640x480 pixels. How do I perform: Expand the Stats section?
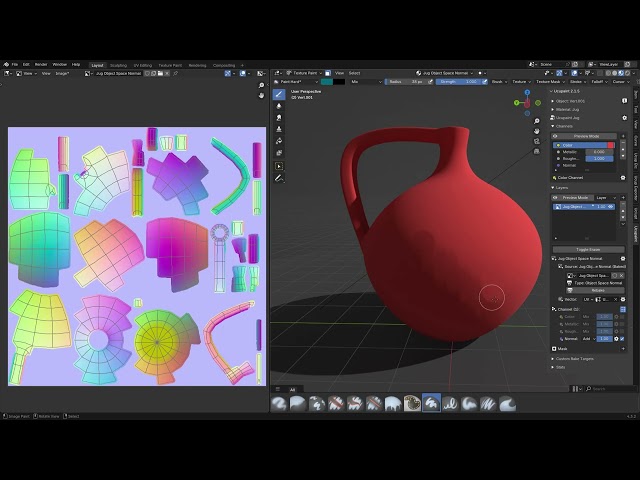[x=558, y=367]
